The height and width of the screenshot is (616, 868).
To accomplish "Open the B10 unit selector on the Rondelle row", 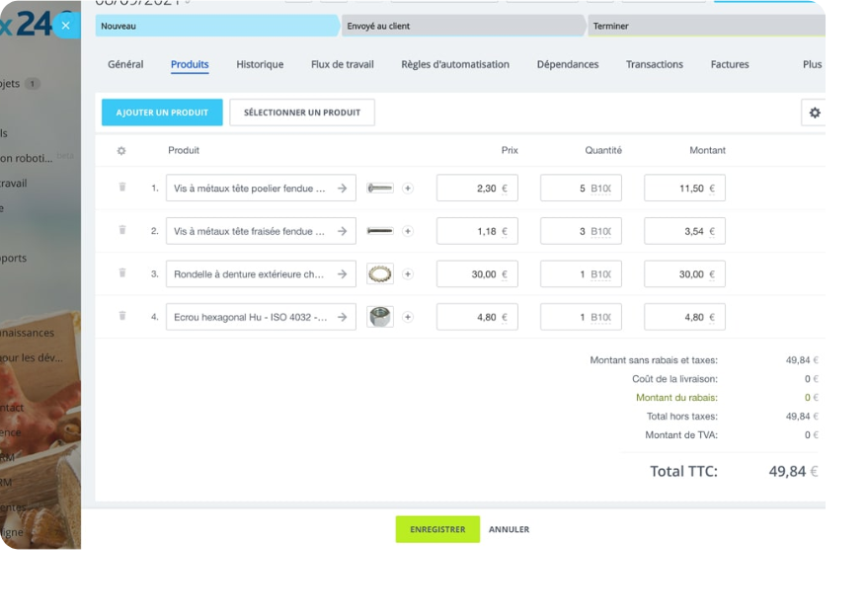I will click(x=600, y=273).
